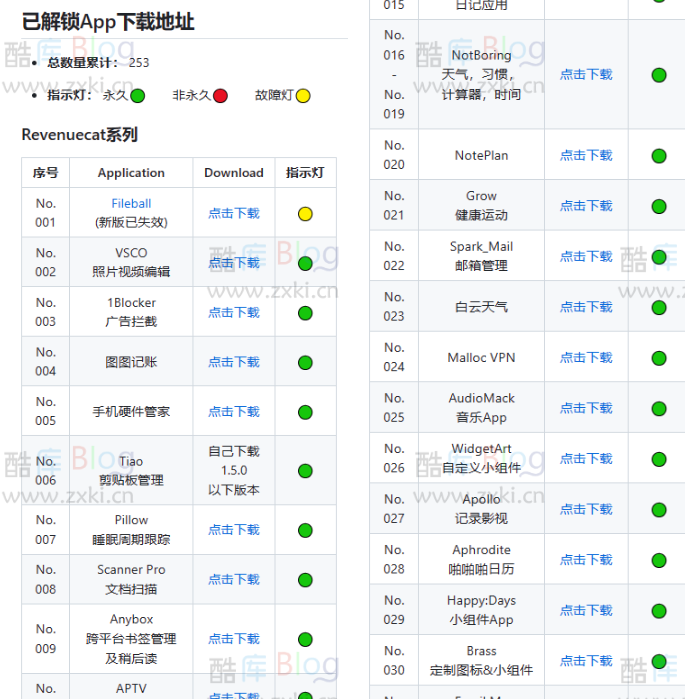
Task: Click the 故障灯 yellow legend dot
Action: click(x=303, y=96)
